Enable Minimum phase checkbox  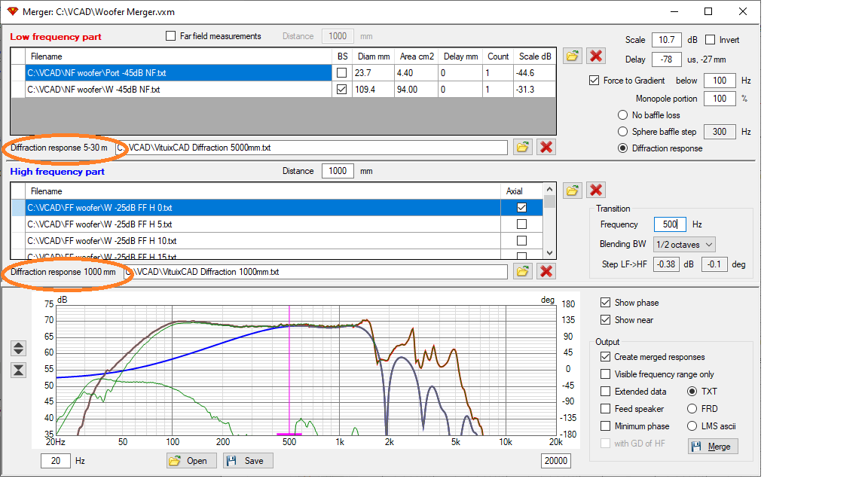coord(606,426)
